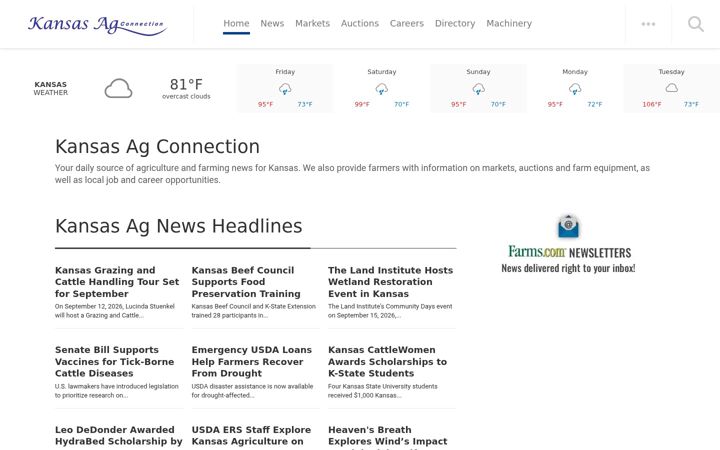Click Saturday's 99°F high temperature
Screen dimensions: 720x450
(362, 105)
